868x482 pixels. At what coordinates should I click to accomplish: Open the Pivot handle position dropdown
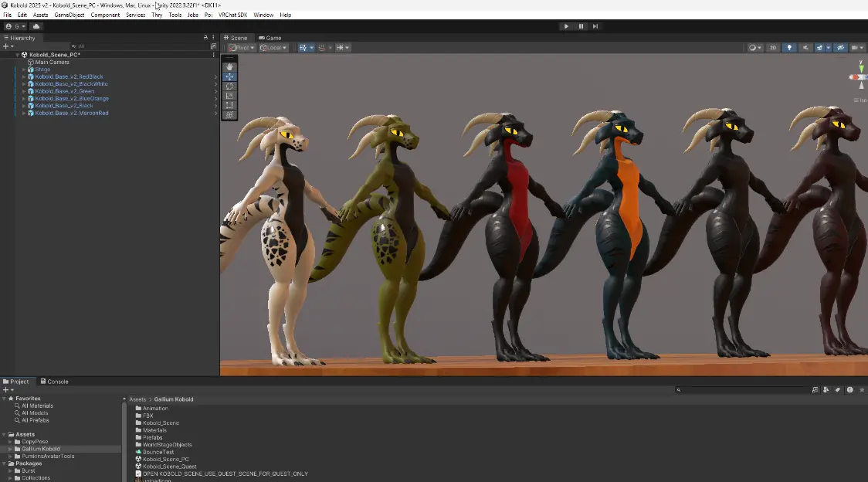pyautogui.click(x=241, y=48)
